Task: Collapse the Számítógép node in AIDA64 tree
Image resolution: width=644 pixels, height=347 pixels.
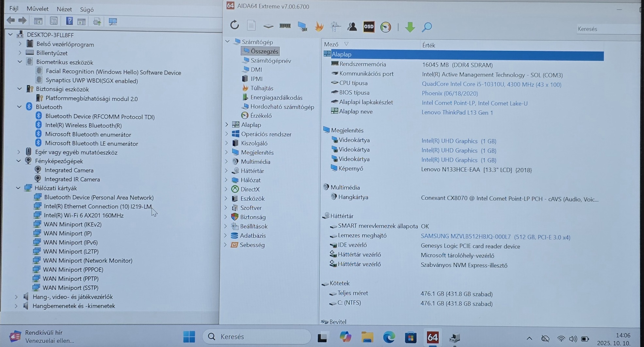Action: click(227, 41)
